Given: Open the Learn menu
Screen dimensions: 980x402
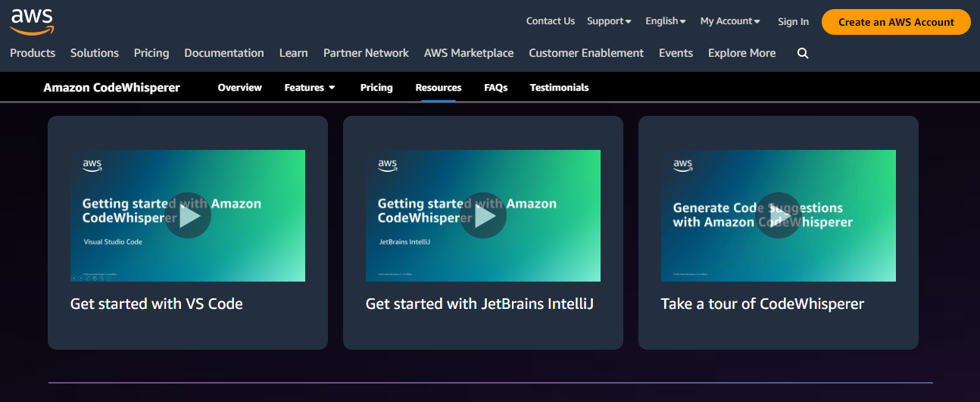Looking at the screenshot, I should click(293, 53).
